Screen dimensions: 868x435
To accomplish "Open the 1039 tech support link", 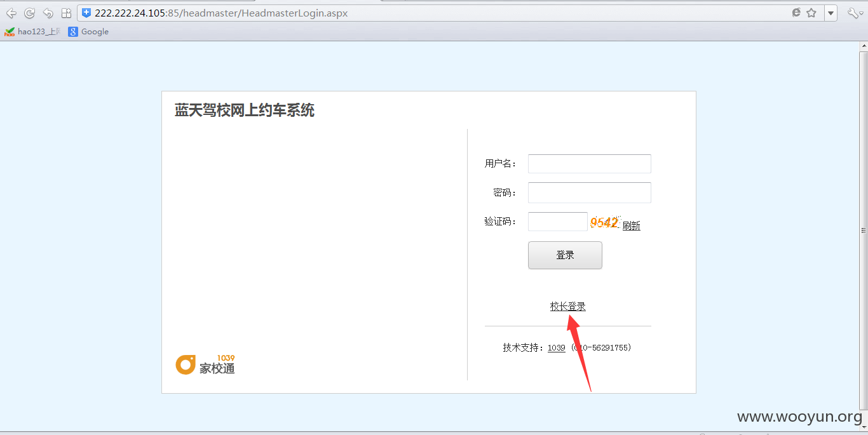I will (x=557, y=348).
